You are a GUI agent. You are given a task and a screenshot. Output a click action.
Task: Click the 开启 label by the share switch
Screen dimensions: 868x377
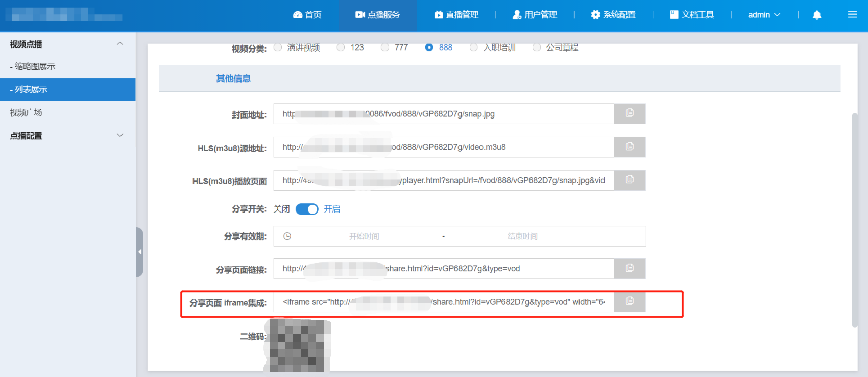tap(332, 209)
